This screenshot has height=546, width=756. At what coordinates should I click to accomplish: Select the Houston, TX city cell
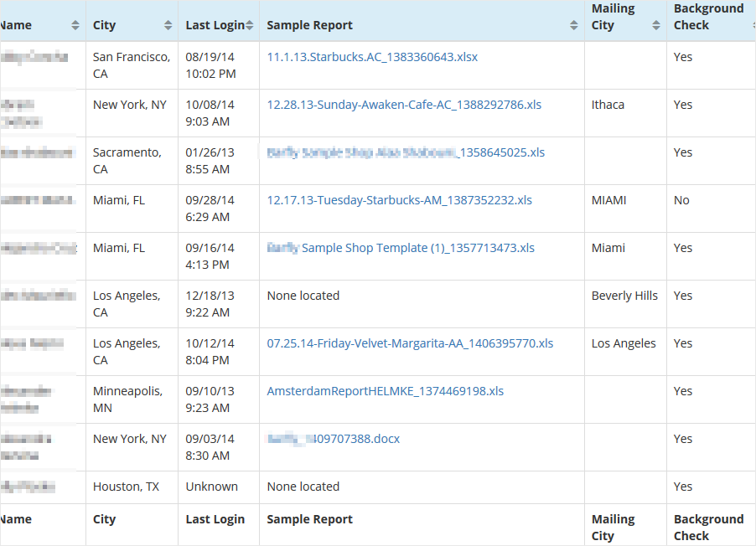[x=126, y=487]
